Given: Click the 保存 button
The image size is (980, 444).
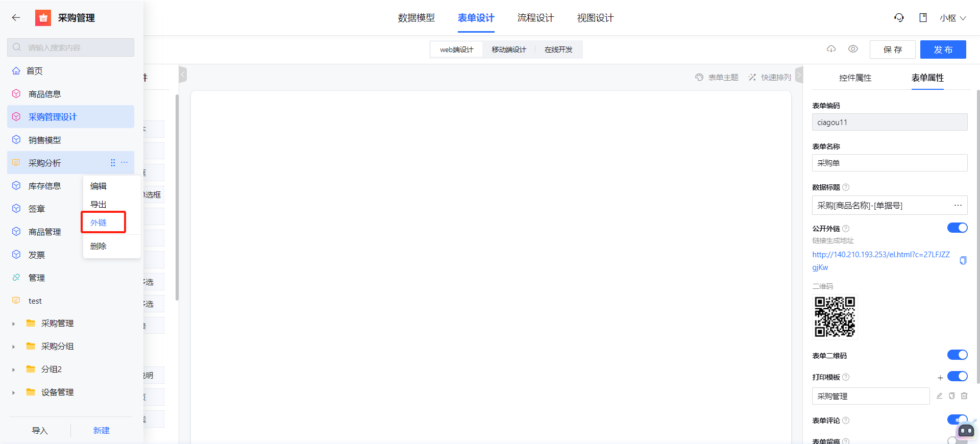Looking at the screenshot, I should point(893,50).
